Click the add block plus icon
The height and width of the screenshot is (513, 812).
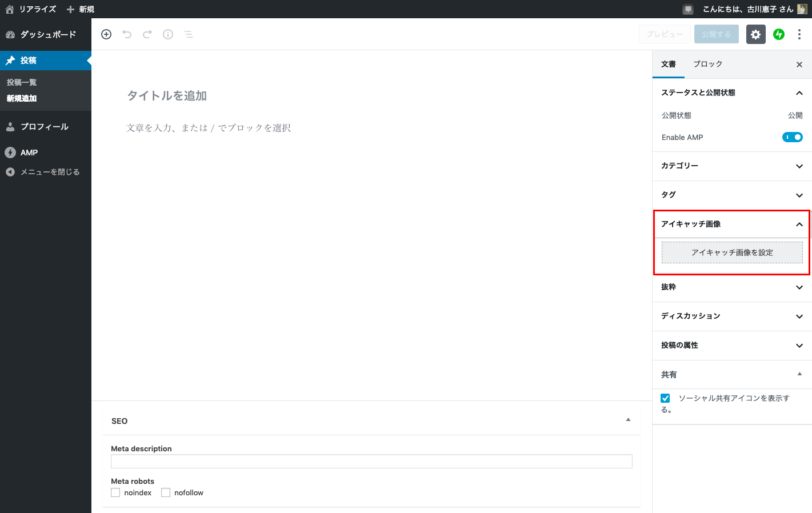click(x=106, y=34)
